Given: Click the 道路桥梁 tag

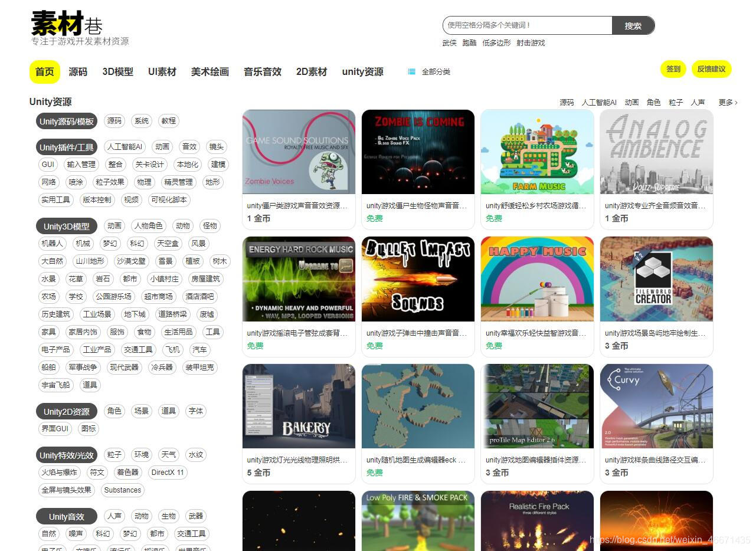Looking at the screenshot, I should pyautogui.click(x=172, y=314).
